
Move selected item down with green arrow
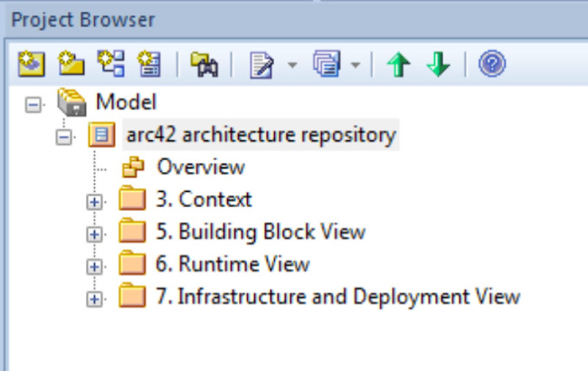438,65
